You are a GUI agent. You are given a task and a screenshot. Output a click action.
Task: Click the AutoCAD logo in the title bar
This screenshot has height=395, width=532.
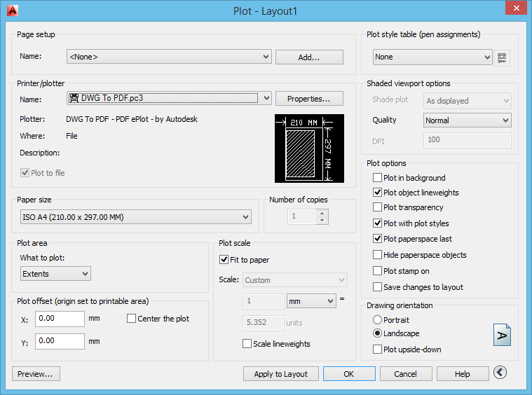tap(11, 10)
